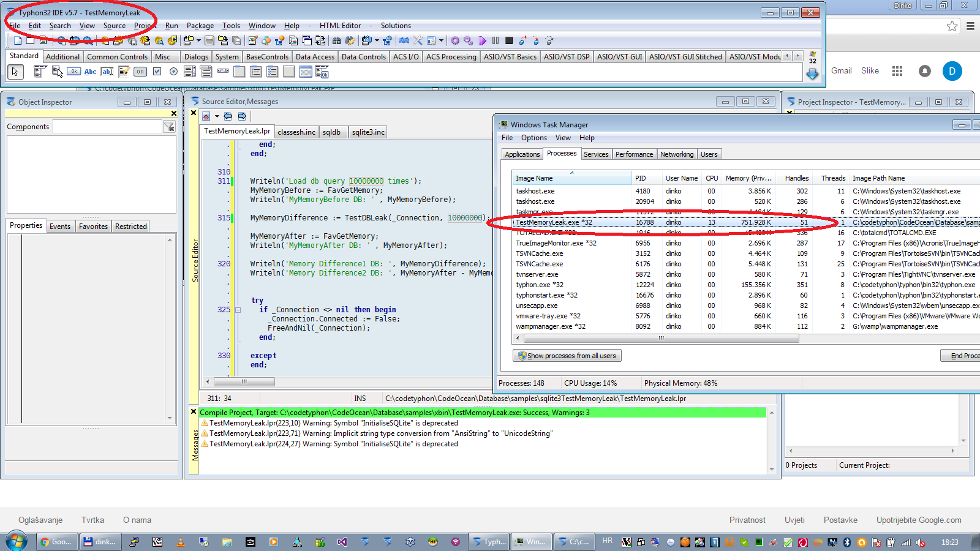Open the dropdown arrow beside new-form units icon
Viewport: 980px width, 551px height.
198,40
